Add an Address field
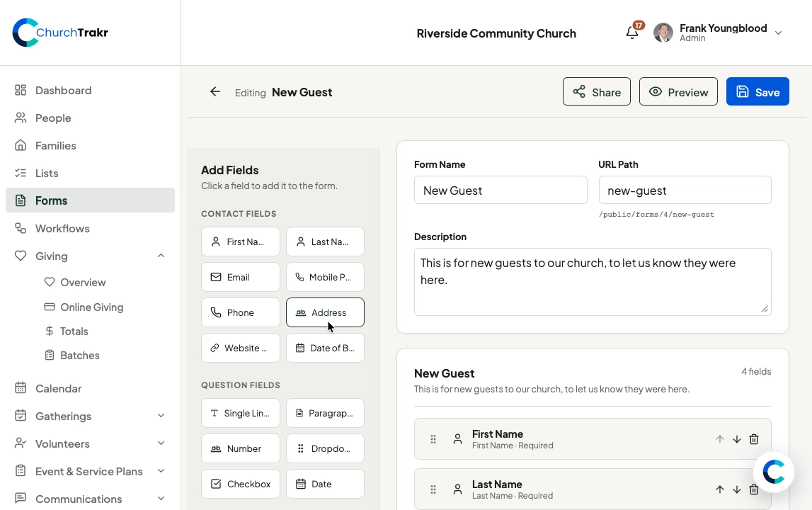 [x=325, y=312]
